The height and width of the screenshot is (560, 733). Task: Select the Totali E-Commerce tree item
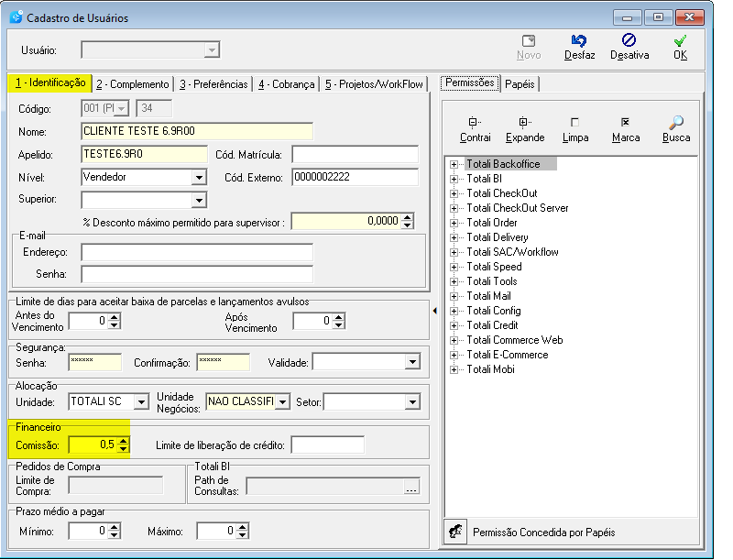508,355
